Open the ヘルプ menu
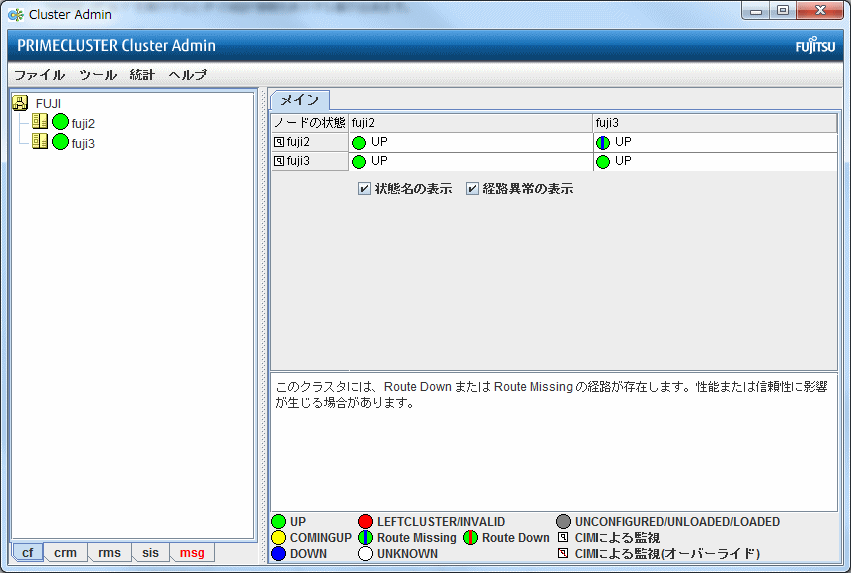This screenshot has height=573, width=851. [188, 75]
